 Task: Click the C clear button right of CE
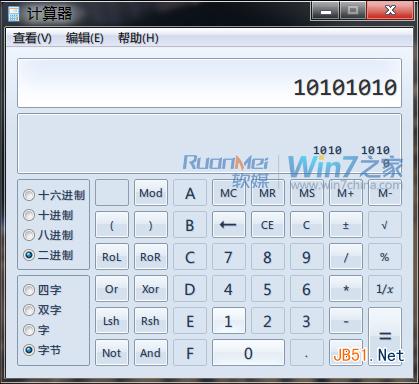tap(307, 225)
